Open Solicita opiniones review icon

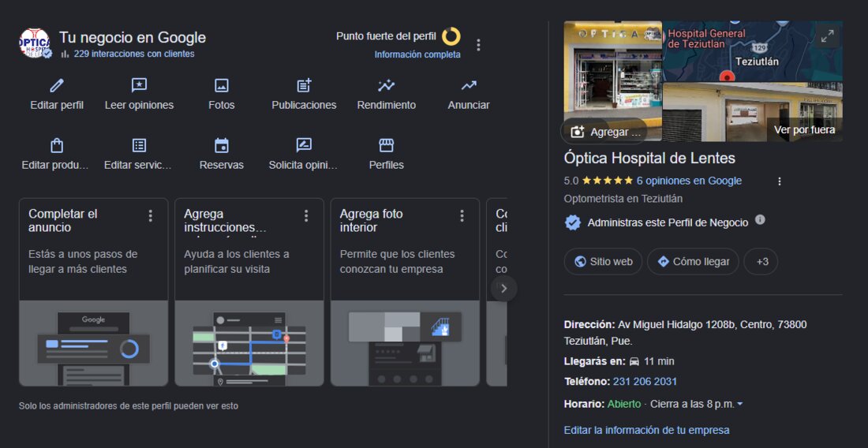[304, 145]
